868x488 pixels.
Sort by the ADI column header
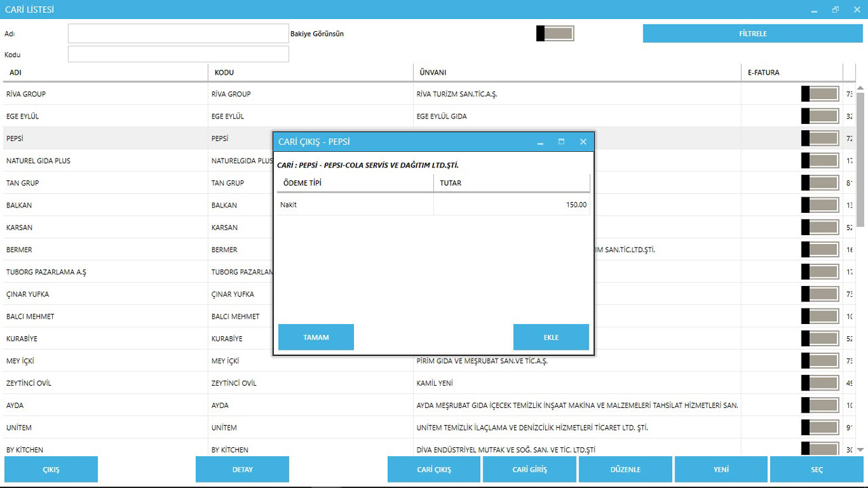coord(106,73)
